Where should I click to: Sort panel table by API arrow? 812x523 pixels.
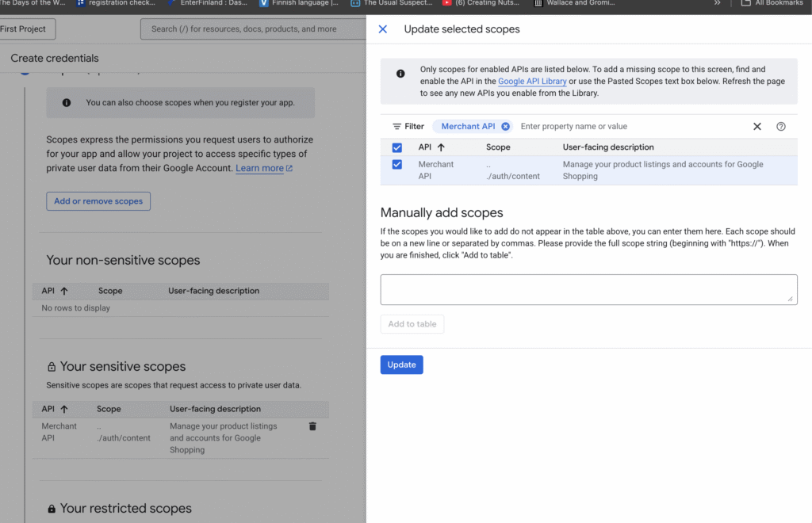tap(441, 147)
